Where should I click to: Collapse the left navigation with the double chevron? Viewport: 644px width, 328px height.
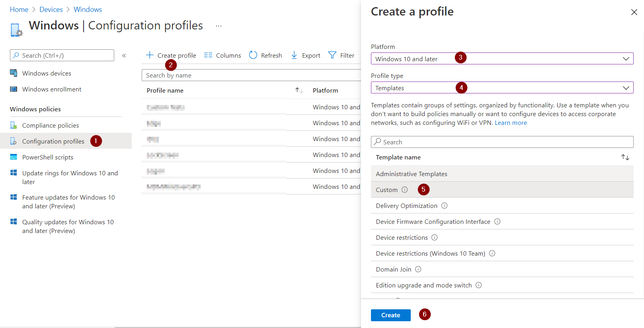tap(124, 56)
